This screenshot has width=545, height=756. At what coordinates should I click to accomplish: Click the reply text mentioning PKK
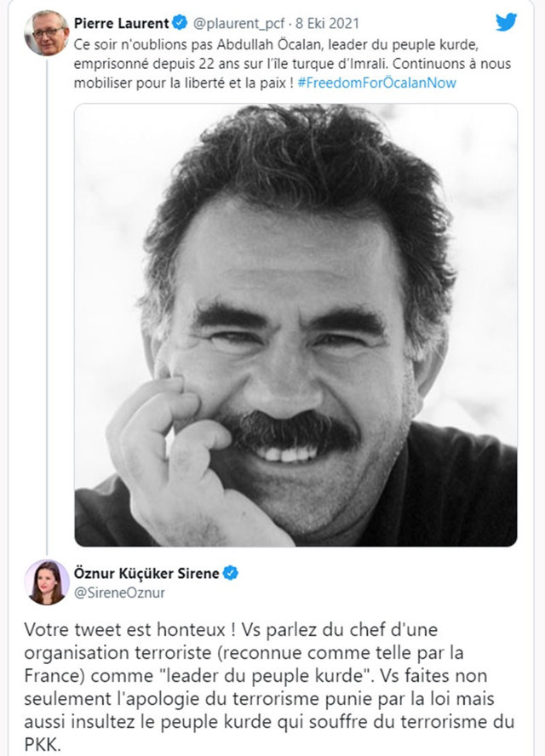coord(255,690)
